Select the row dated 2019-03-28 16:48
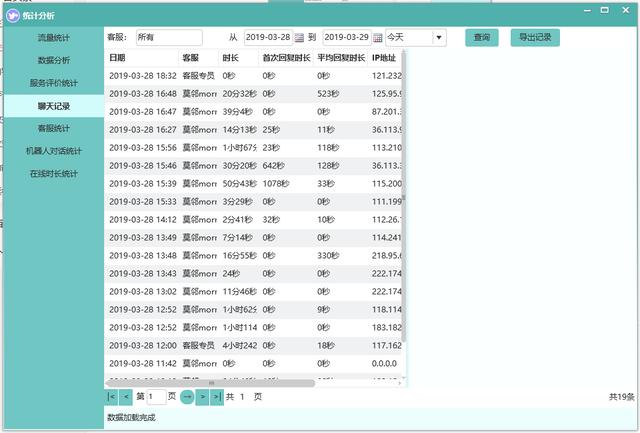 [x=253, y=94]
